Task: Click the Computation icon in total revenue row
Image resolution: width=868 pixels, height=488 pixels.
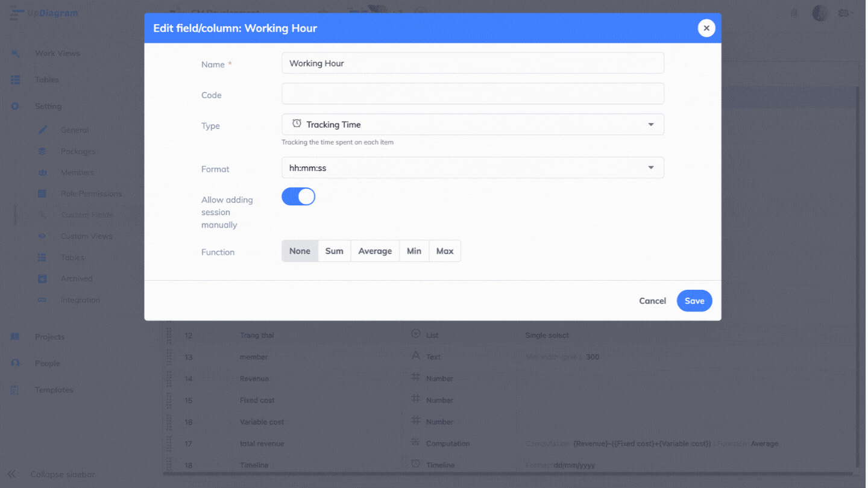Action: coord(415,443)
